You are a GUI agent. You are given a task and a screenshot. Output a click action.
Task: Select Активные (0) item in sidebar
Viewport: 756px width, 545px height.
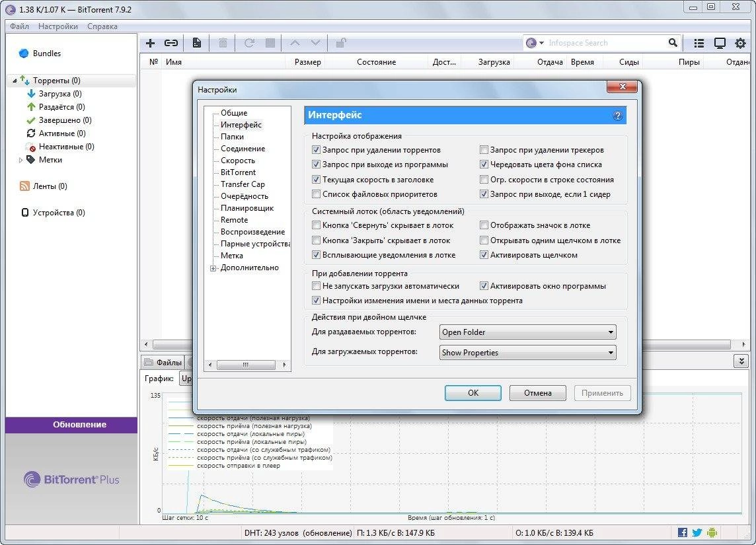click(x=56, y=133)
